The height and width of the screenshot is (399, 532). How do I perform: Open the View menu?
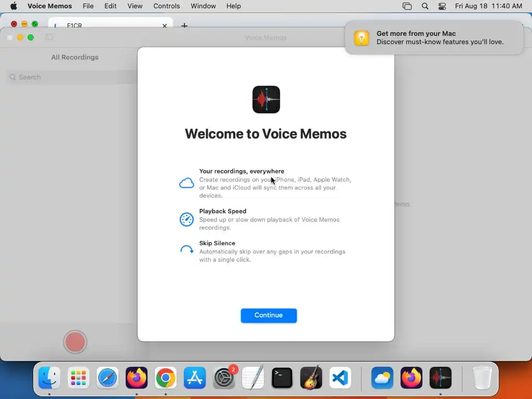pos(135,6)
